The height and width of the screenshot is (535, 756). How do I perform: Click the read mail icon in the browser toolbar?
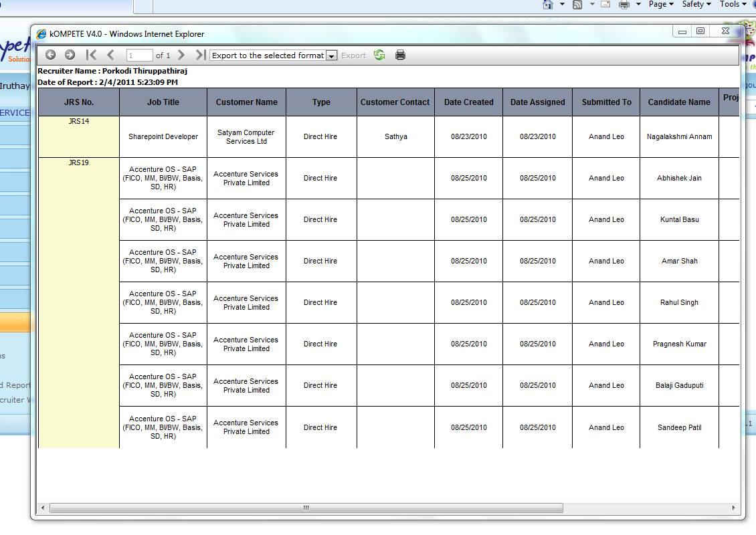[605, 4]
